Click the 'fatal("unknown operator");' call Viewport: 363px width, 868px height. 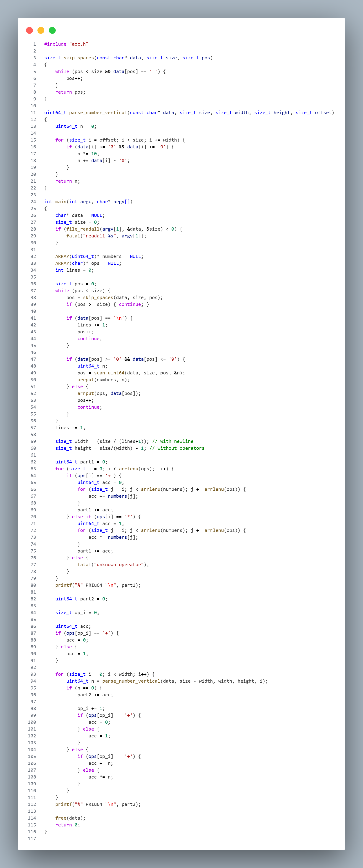113,565
